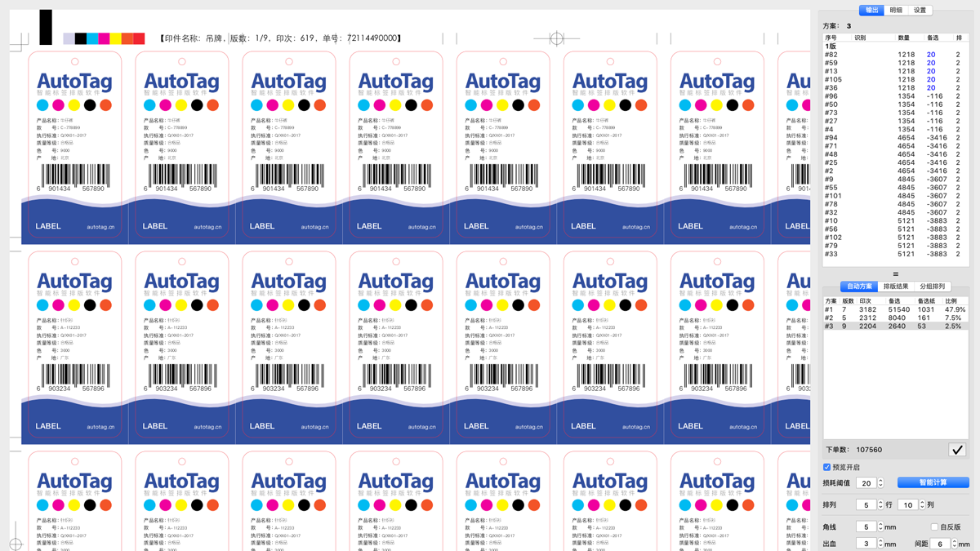Screen dimensions: 980x551
Task: Click the magenta swatch in top color bar
Action: coord(104,38)
